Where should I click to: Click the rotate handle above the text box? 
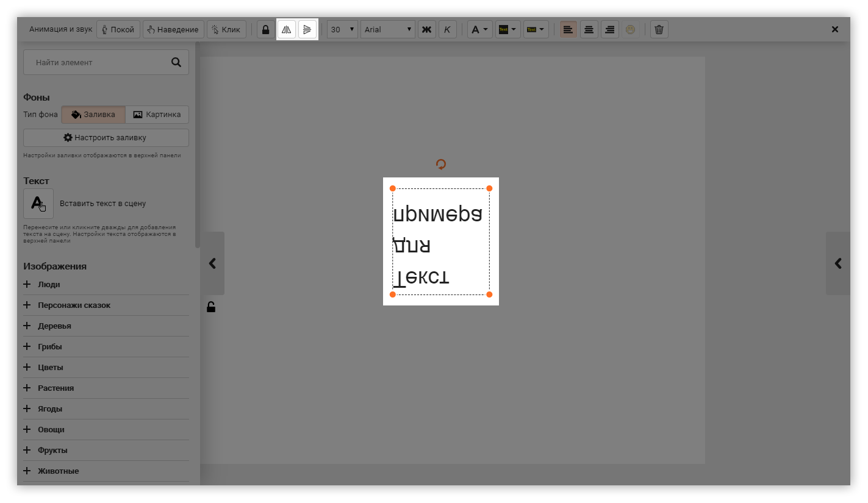click(x=441, y=164)
